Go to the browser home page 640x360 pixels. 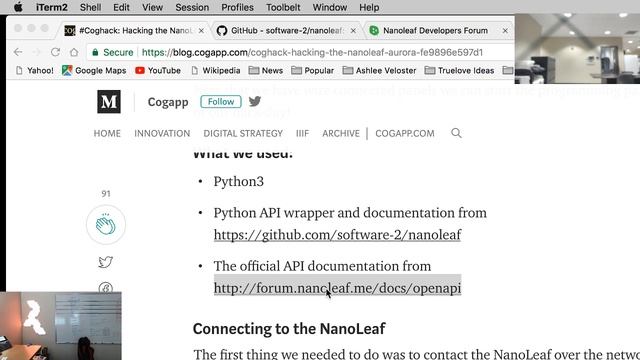(74, 52)
